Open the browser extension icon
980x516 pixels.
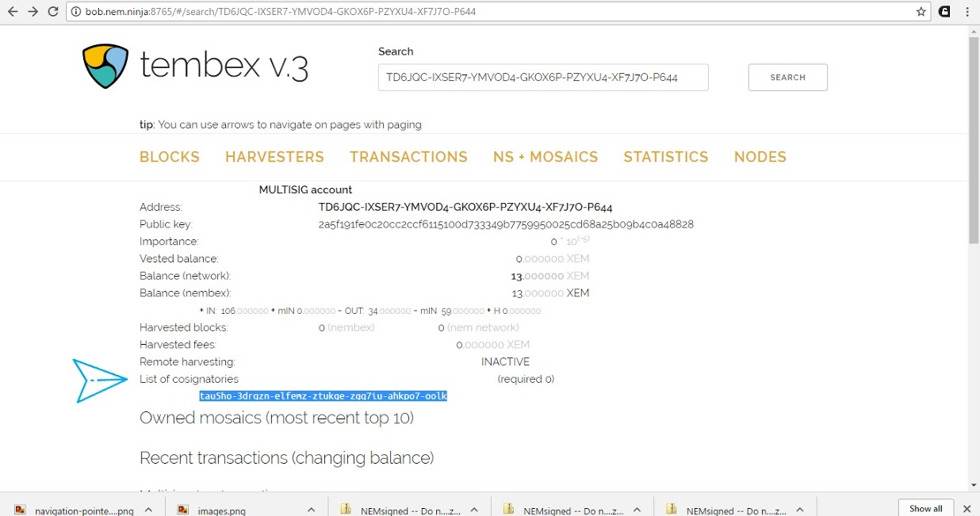944,12
